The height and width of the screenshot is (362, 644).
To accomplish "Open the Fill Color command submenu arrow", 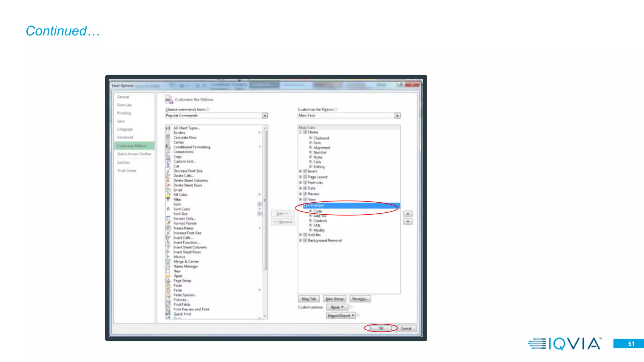I will click(x=260, y=195).
